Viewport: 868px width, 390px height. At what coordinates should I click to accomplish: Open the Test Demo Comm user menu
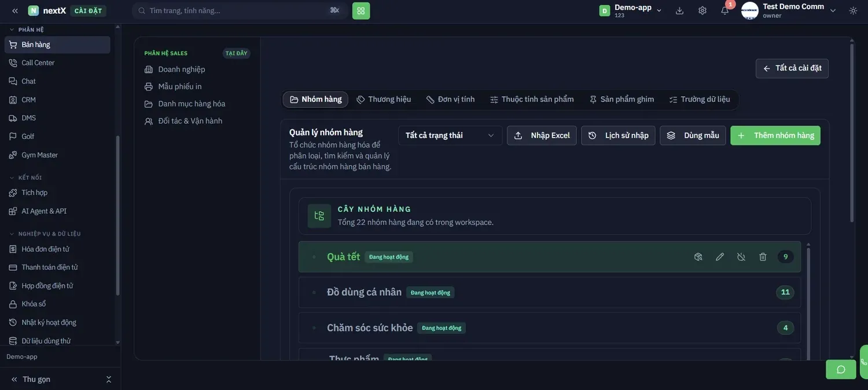click(x=789, y=10)
